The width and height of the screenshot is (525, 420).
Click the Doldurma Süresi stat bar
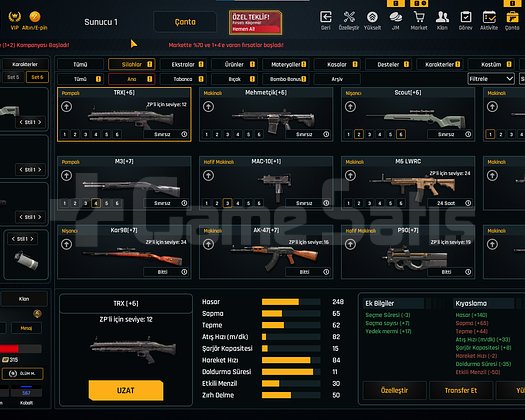click(291, 372)
